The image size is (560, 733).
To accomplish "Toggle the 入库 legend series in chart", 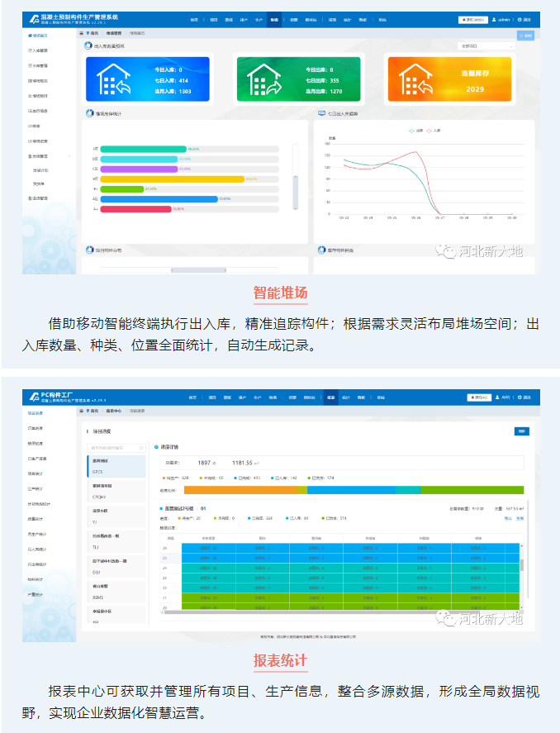I will point(433,130).
